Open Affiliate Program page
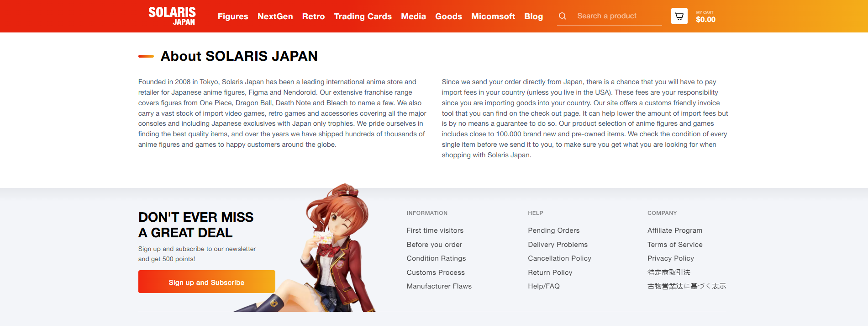 (675, 230)
